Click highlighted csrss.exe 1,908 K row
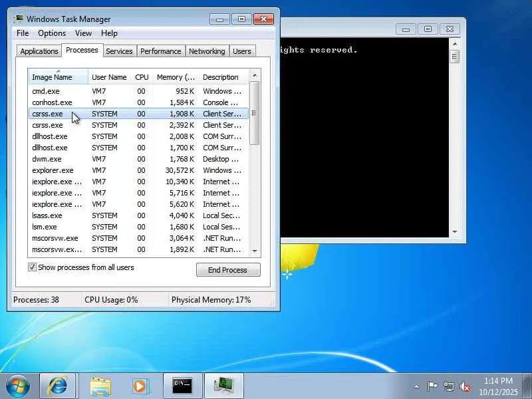 (138, 114)
